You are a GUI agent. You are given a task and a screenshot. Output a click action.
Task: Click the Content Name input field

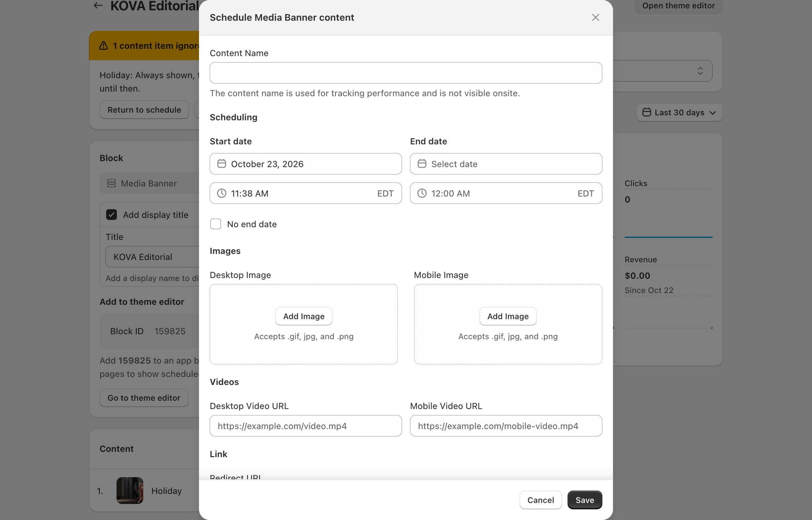(x=406, y=73)
